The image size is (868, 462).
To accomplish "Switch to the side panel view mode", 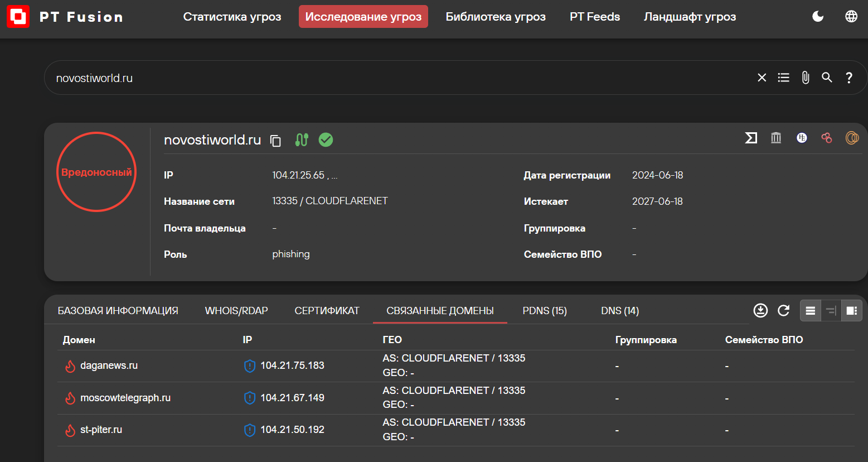I will (x=852, y=311).
